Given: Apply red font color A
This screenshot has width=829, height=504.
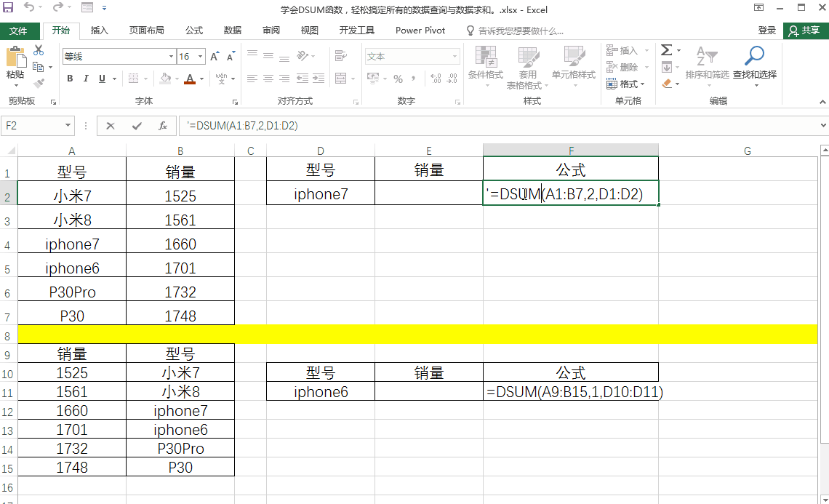Looking at the screenshot, I should pos(191,79).
